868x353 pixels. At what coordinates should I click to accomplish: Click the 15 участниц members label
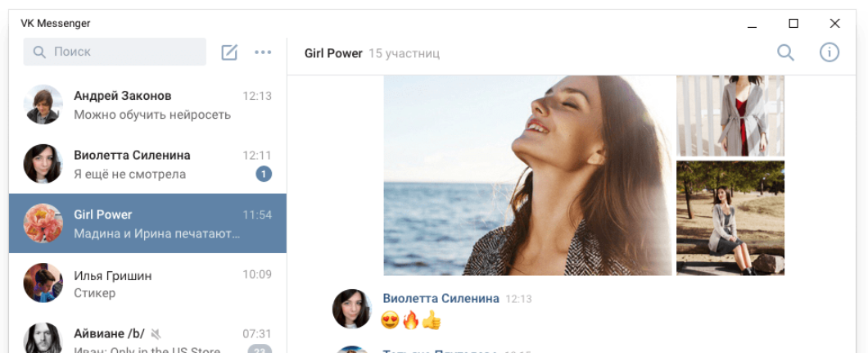tap(404, 54)
